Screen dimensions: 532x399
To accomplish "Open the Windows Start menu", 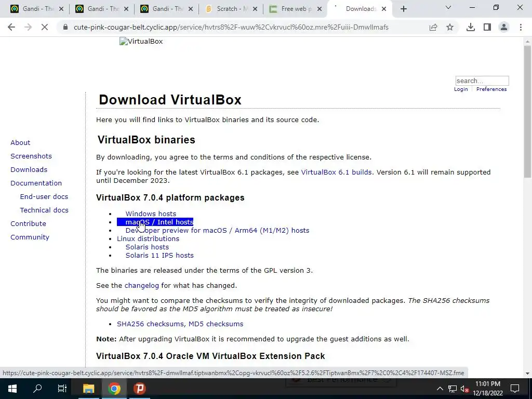I will (12, 389).
